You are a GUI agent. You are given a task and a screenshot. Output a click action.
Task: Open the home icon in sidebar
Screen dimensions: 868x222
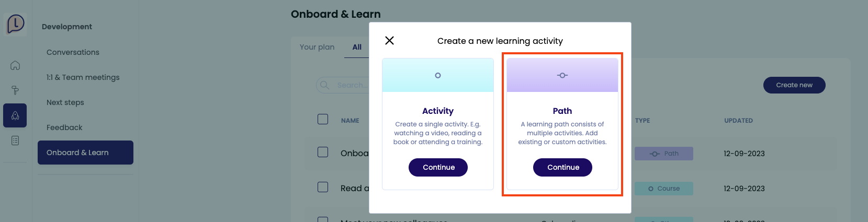click(x=15, y=65)
